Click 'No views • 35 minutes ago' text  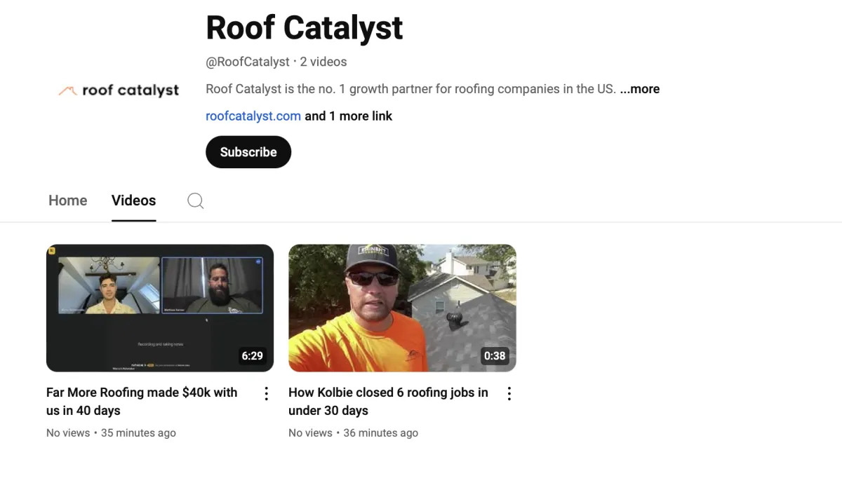tap(111, 433)
